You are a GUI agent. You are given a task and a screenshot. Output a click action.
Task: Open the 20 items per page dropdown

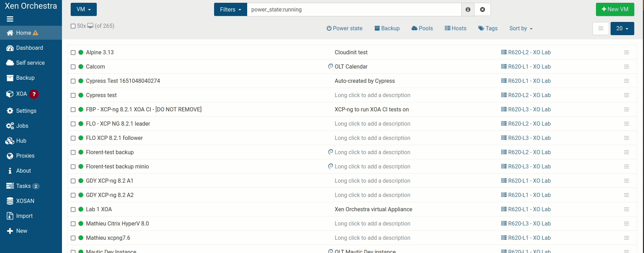622,29
